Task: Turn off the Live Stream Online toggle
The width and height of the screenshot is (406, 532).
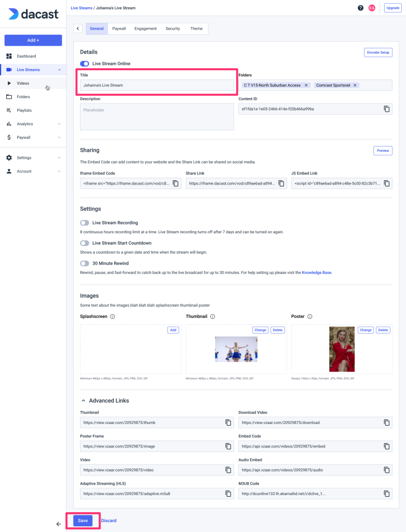Action: [85, 63]
